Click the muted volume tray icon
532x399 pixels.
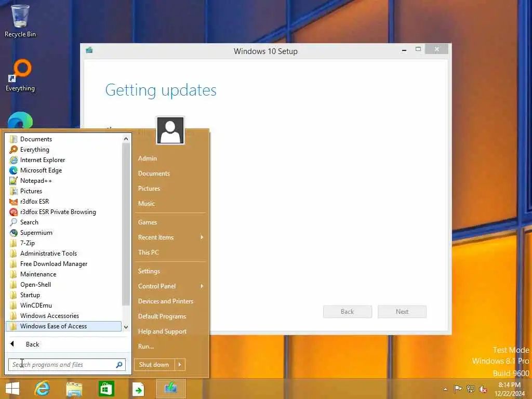click(483, 389)
